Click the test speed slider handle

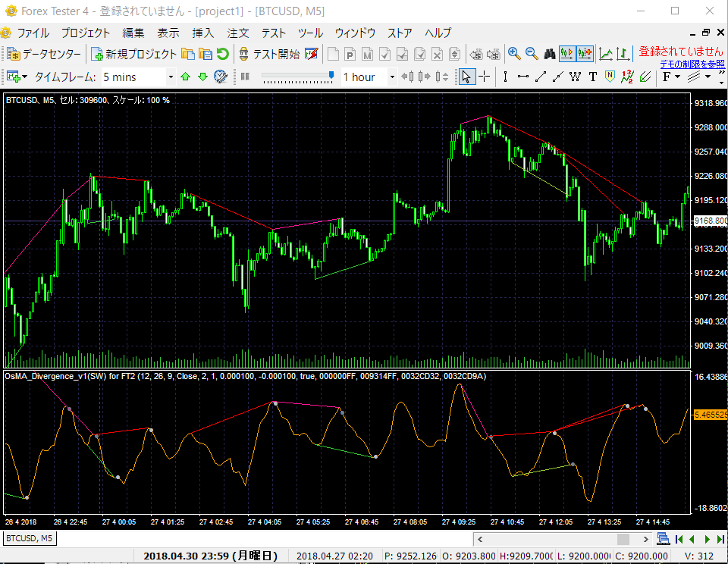point(331,76)
